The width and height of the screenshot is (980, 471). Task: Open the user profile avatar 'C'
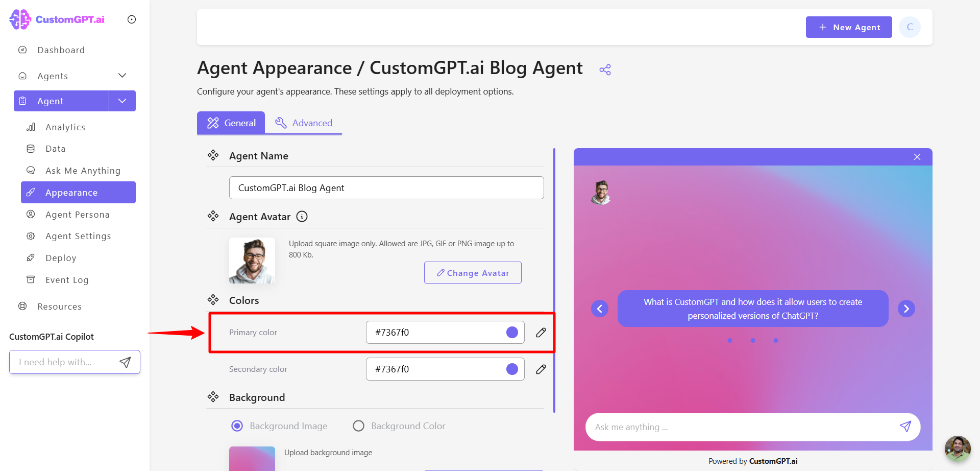910,27
